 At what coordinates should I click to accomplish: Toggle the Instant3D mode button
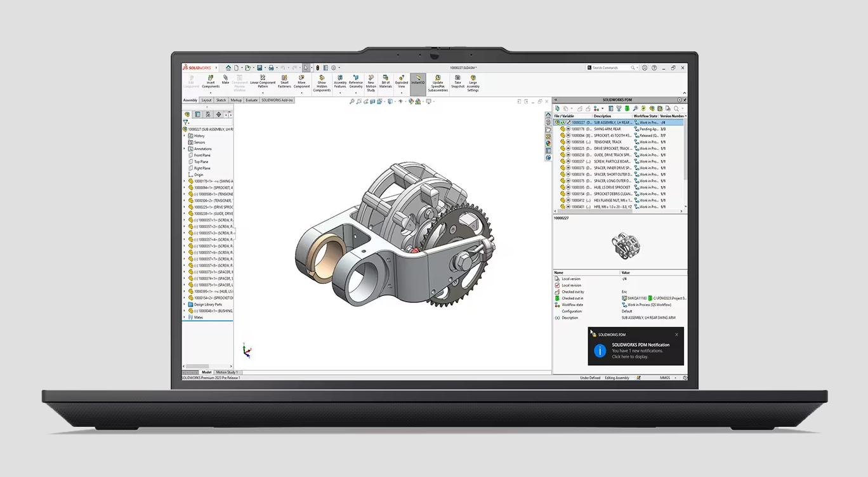(418, 80)
